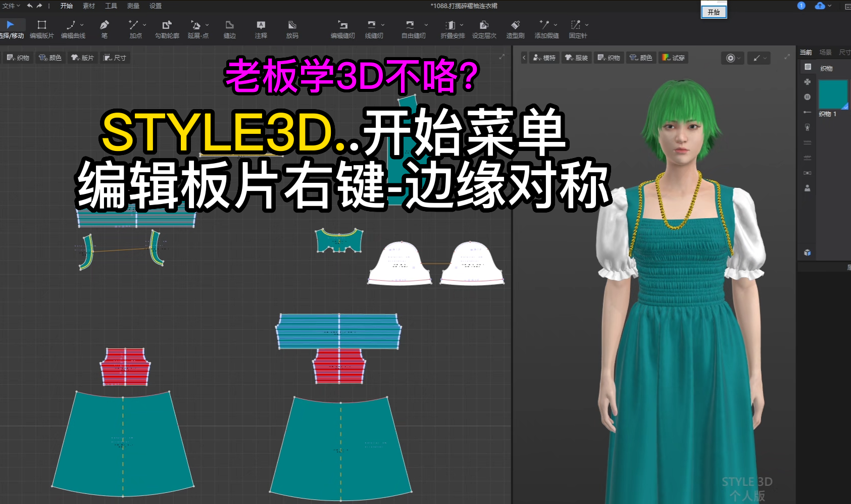Expand the 延展-点 tool dropdown arrow

click(207, 25)
